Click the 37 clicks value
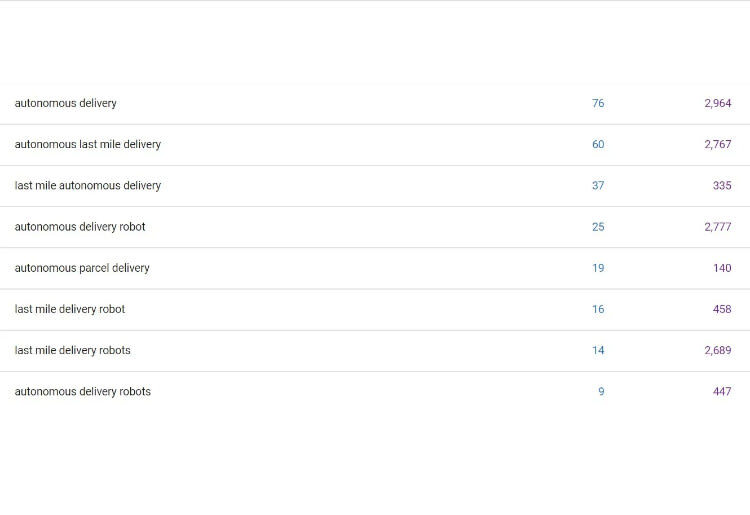 (x=598, y=186)
